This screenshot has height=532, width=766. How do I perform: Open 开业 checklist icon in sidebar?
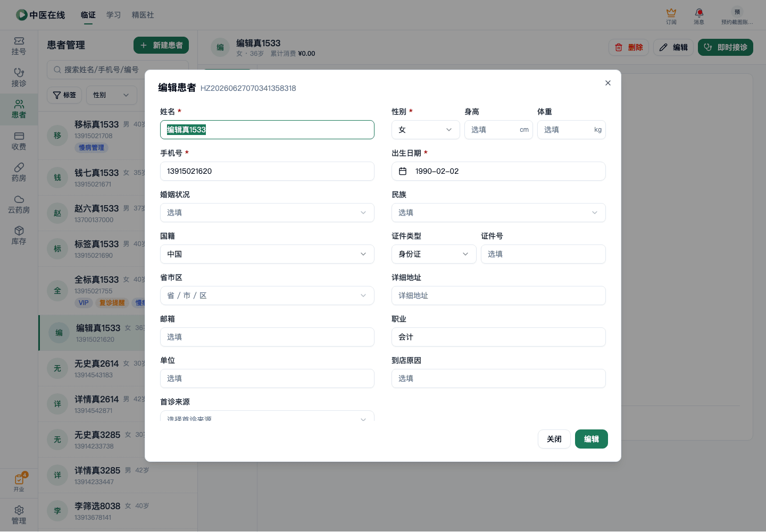[19, 482]
